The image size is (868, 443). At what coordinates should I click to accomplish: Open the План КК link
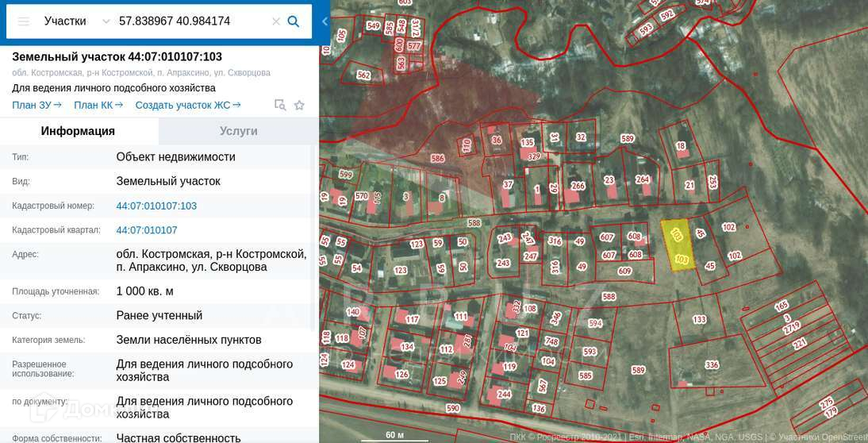(98, 106)
